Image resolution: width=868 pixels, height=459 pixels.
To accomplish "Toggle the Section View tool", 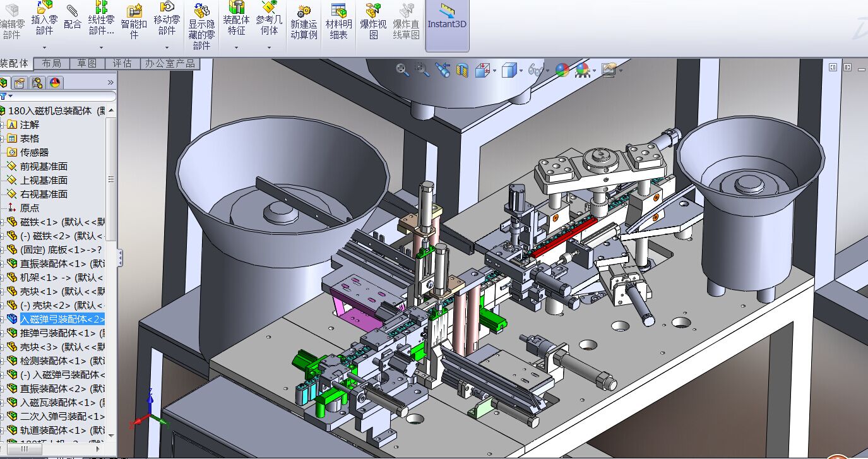I will click(x=461, y=69).
